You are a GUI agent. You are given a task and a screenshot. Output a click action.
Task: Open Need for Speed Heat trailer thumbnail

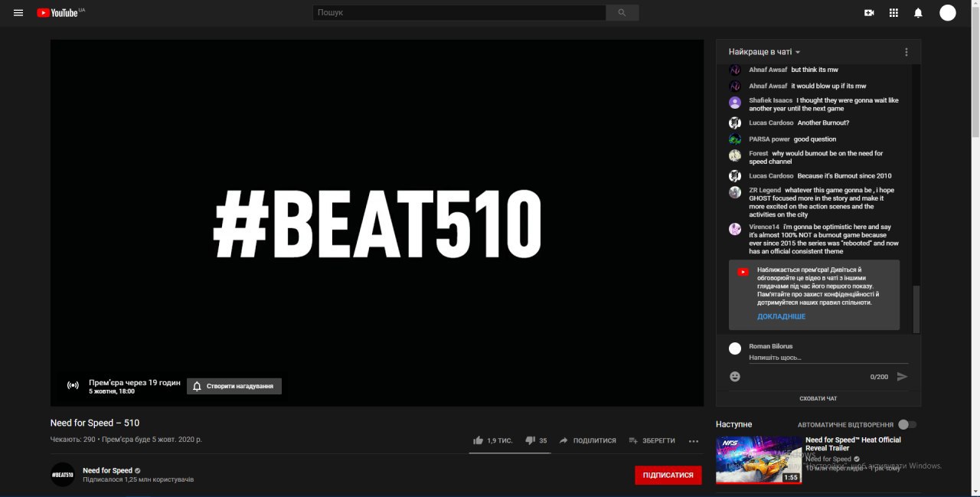(x=759, y=460)
